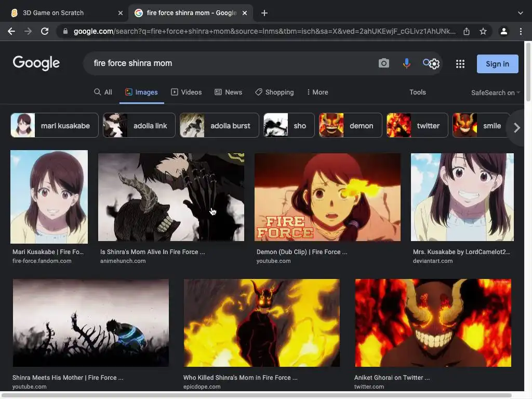This screenshot has height=399, width=532.
Task: Open the Chrome three-dot menu
Action: click(521, 31)
